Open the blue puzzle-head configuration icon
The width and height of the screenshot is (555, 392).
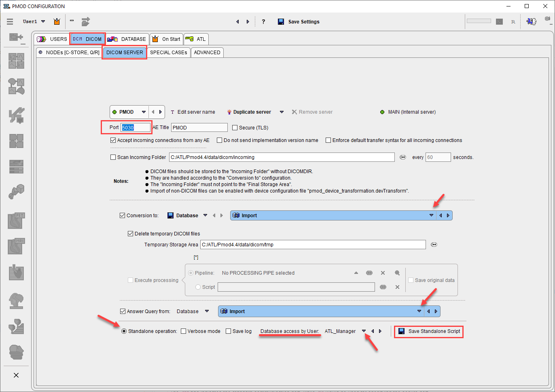tap(531, 21)
